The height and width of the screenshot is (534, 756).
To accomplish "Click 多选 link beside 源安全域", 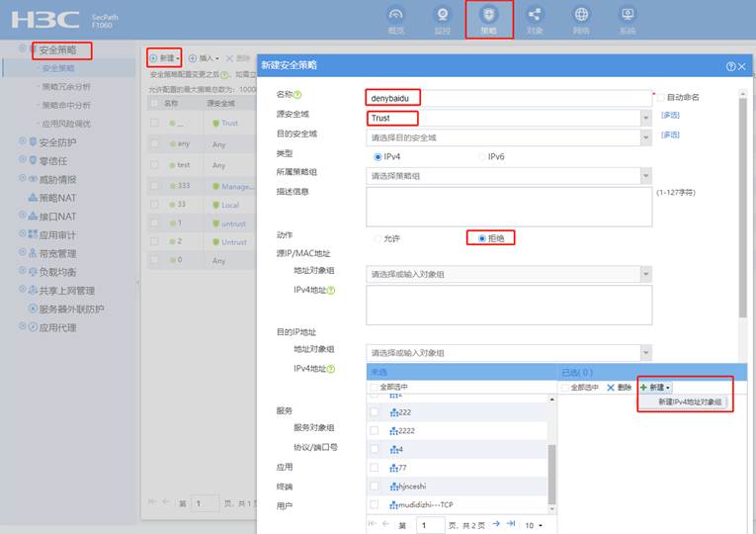I will point(670,116).
